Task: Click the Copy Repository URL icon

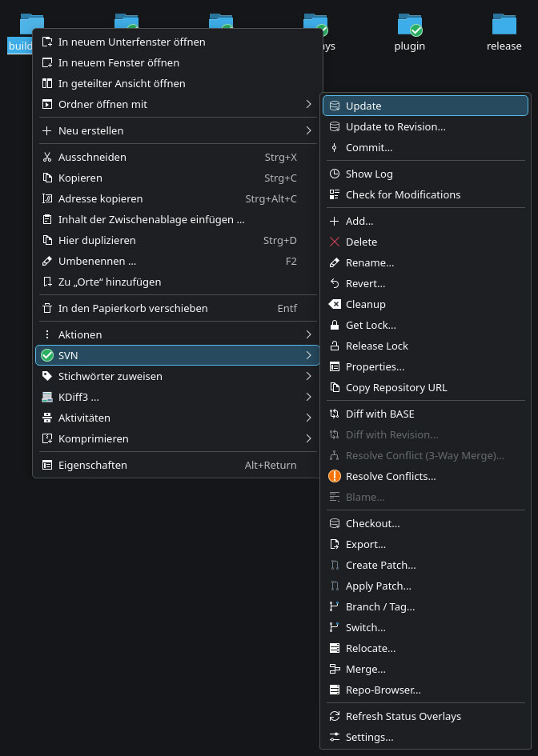Action: (335, 387)
